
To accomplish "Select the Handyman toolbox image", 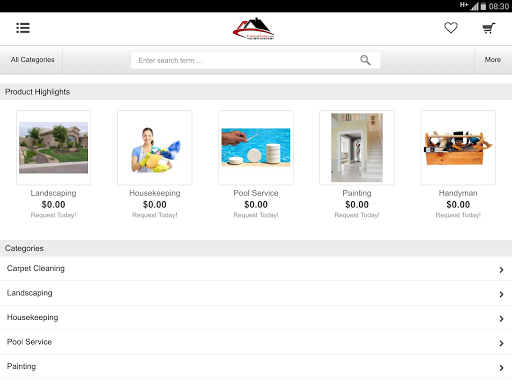I will coord(458,148).
